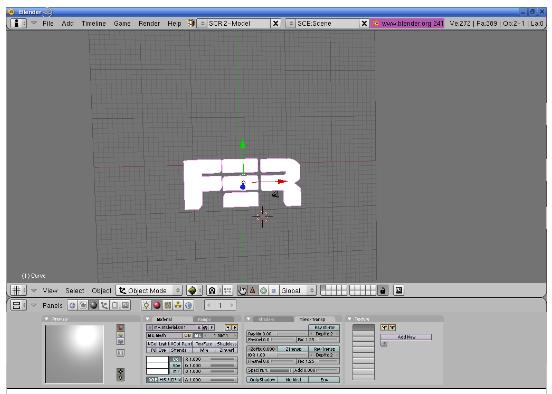Open the Object Mode dropdown
The image size is (552, 394).
point(150,290)
